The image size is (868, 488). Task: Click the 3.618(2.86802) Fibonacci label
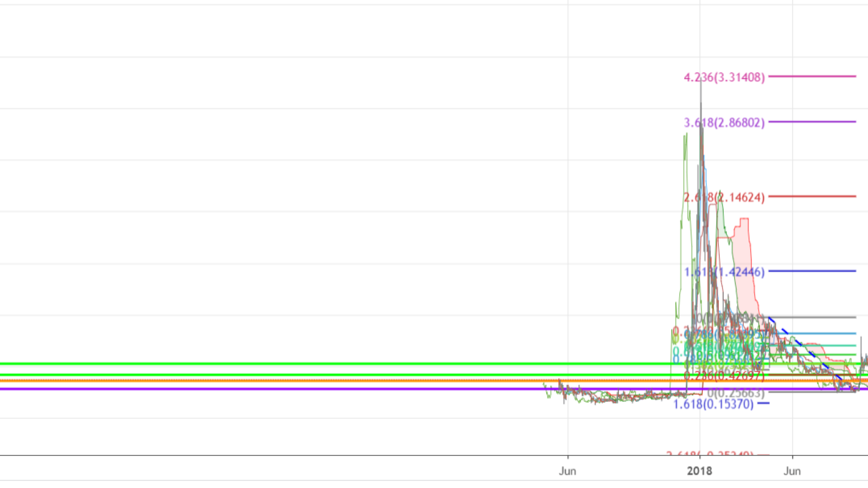pos(724,123)
